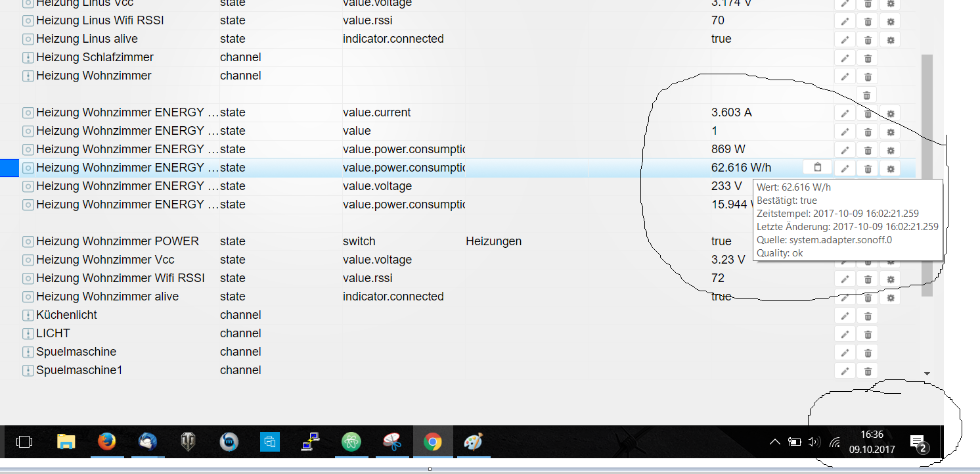
Task: Delete the Heizung Linus Wifi RSSI state
Action: [868, 21]
